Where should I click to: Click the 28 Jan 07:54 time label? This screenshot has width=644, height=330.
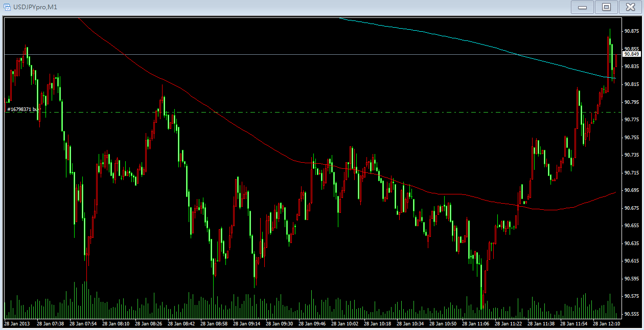click(83, 324)
